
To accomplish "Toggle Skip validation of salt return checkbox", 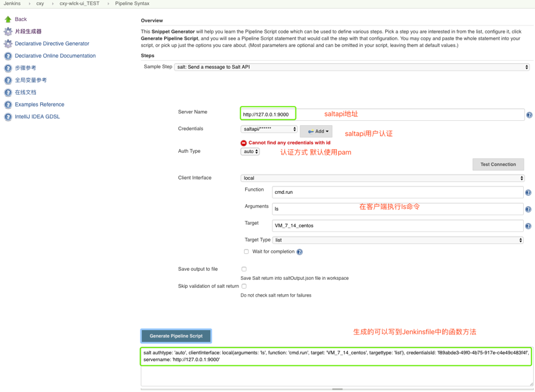I will [244, 287].
